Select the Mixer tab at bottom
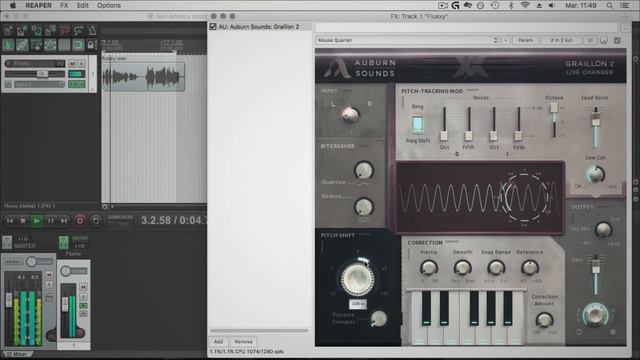 17,354
